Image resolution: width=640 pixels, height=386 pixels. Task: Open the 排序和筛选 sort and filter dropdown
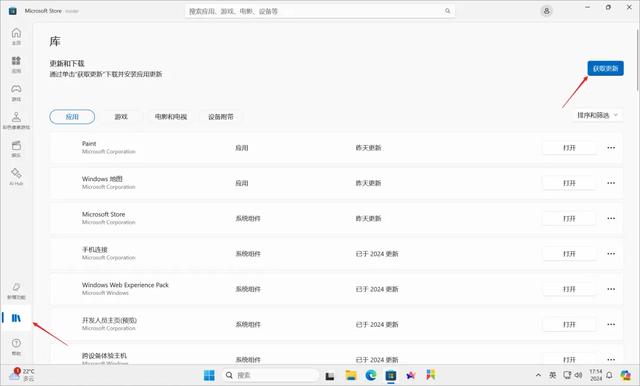[x=597, y=115]
